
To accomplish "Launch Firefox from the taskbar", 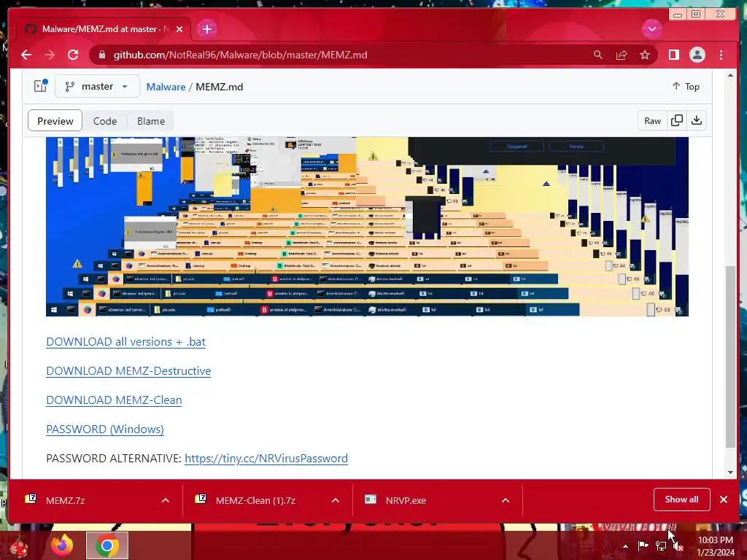I will click(x=63, y=545).
